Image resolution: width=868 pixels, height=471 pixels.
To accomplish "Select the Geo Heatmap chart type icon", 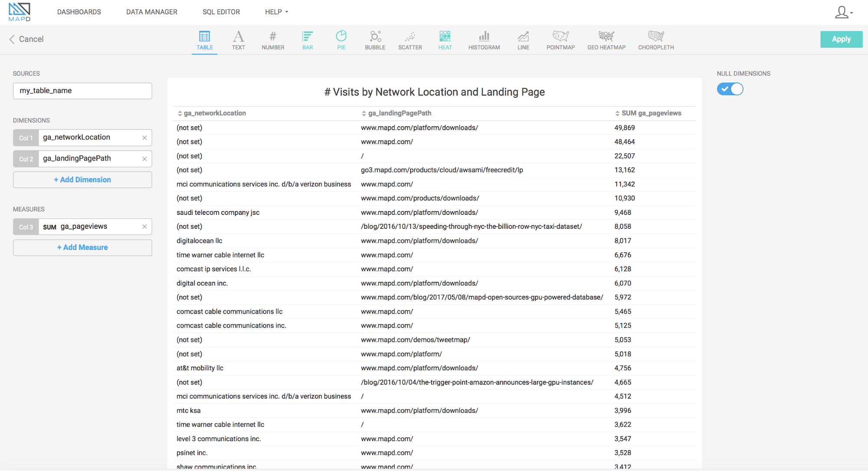I will tap(606, 36).
